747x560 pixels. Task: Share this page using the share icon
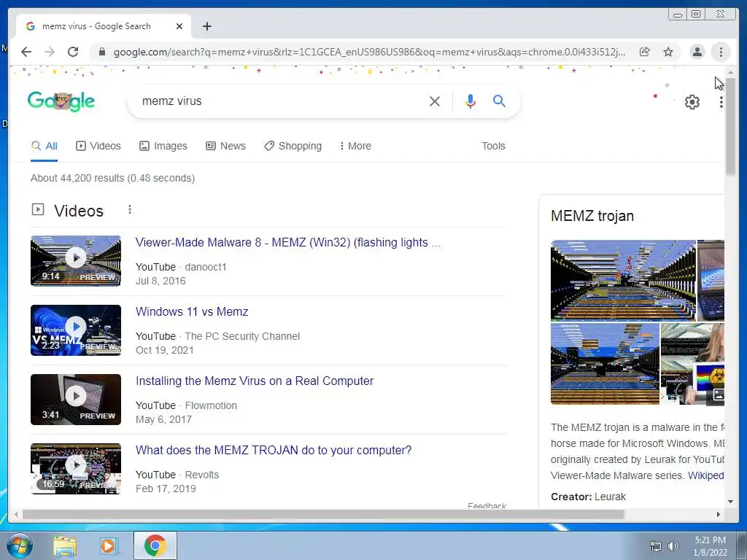pos(645,52)
